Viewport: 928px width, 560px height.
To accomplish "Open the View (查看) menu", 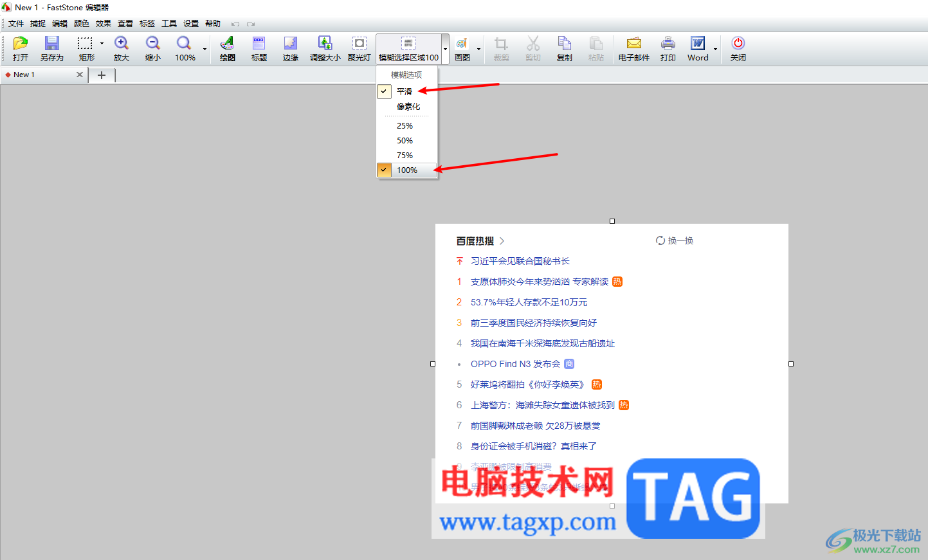I will pyautogui.click(x=125, y=24).
